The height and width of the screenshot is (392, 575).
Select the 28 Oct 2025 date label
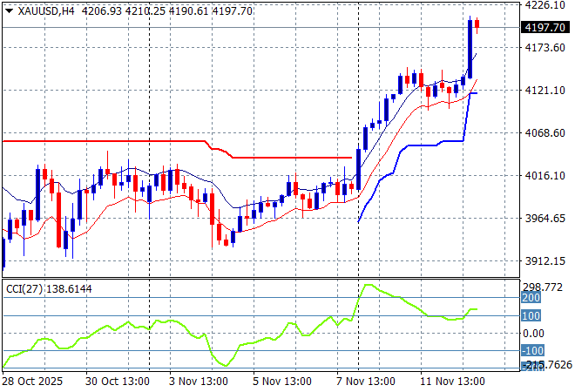point(32,382)
